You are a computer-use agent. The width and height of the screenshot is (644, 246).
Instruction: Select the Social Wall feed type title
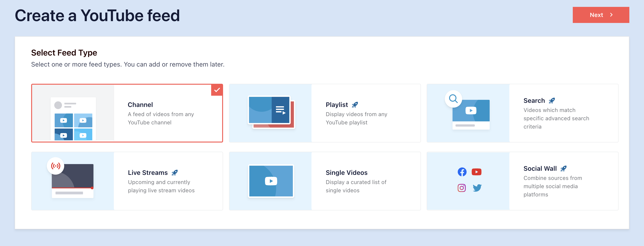540,169
